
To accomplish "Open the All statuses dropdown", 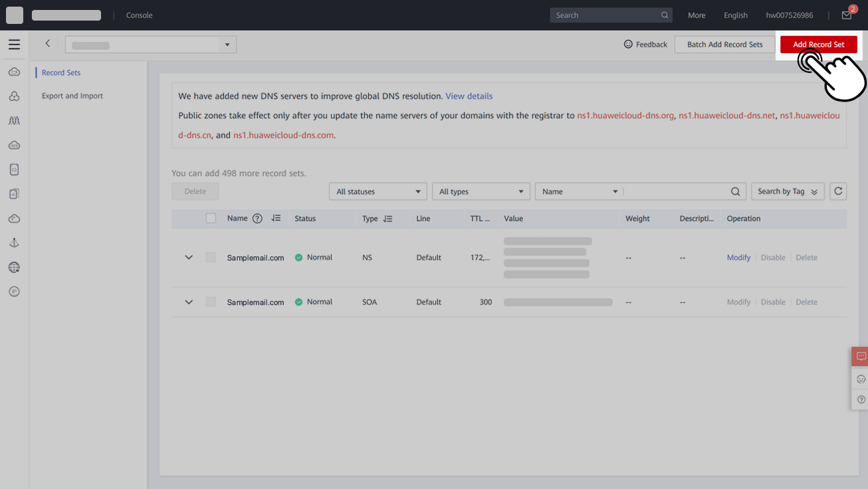I will [378, 191].
